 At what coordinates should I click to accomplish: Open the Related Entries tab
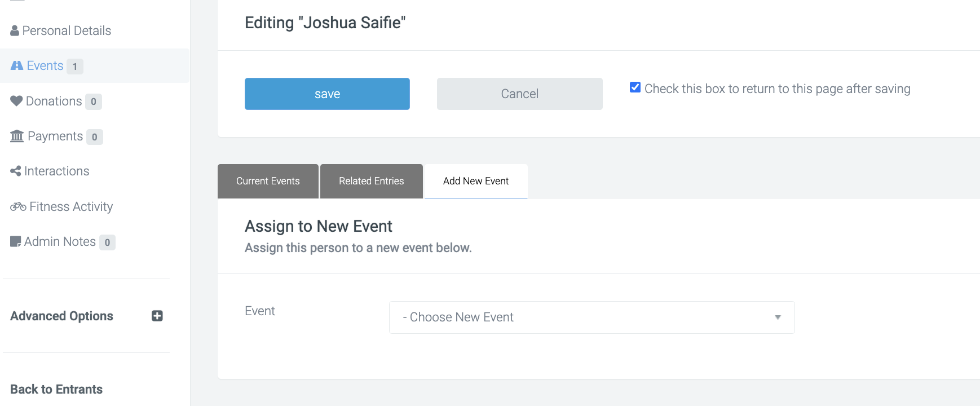pyautogui.click(x=371, y=181)
